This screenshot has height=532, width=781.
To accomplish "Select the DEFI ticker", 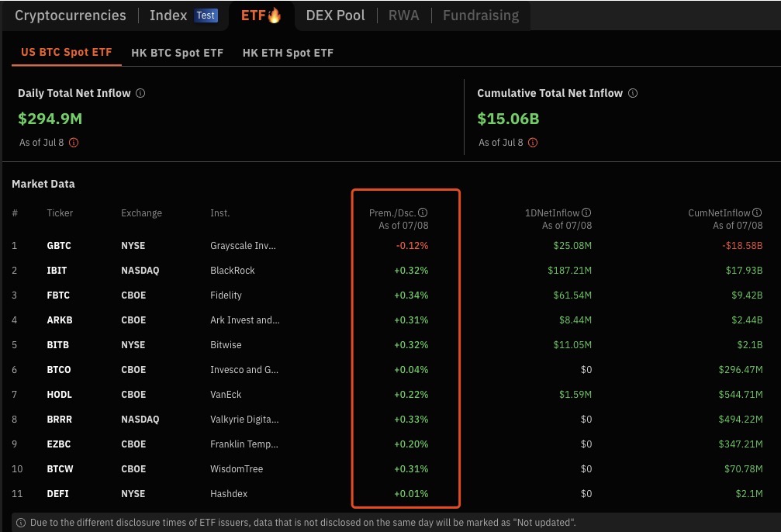I will click(x=57, y=494).
